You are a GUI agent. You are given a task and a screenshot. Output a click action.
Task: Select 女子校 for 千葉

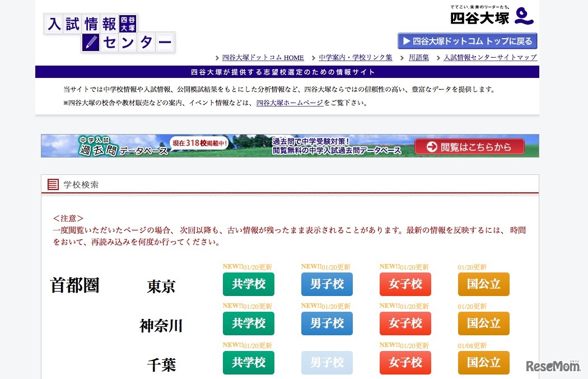coord(405,363)
